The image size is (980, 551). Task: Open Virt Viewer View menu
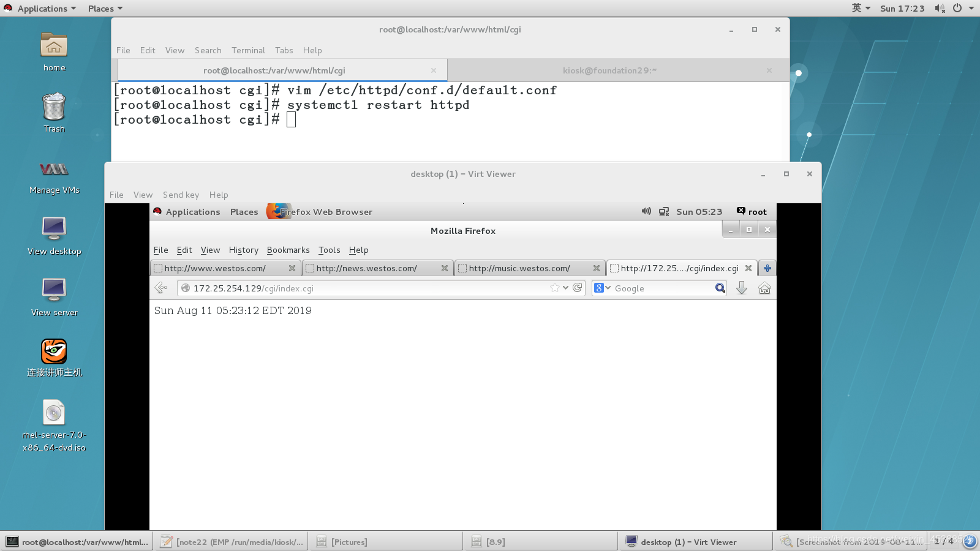click(143, 195)
